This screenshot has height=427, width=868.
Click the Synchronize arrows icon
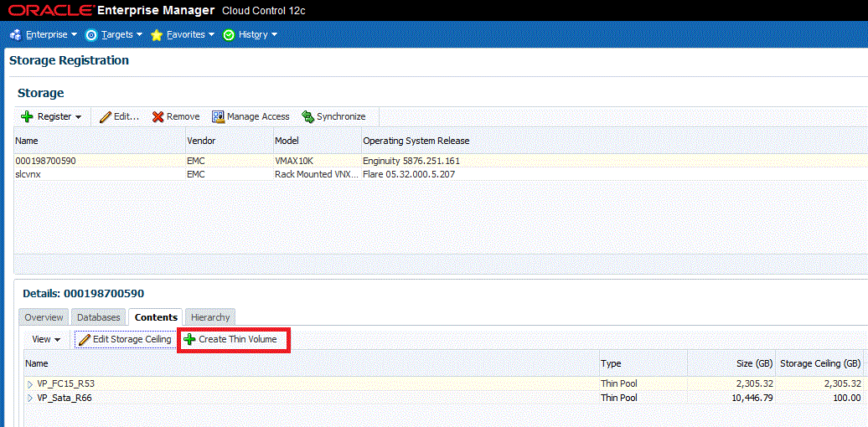(x=307, y=116)
